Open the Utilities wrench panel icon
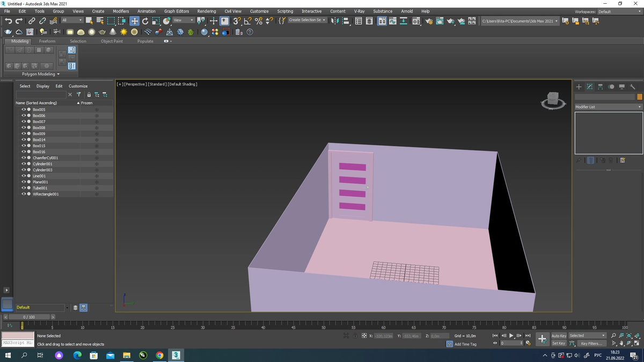 point(632,86)
